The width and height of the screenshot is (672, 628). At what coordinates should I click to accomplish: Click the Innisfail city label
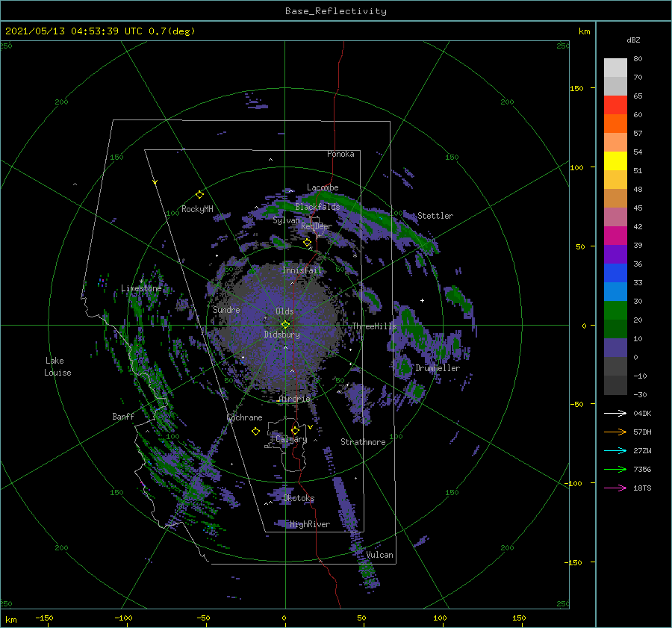302,270
